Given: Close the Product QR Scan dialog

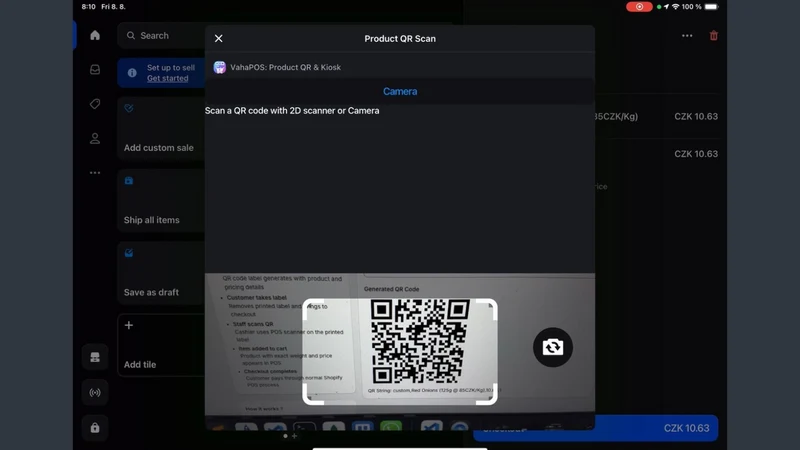Looking at the screenshot, I should pyautogui.click(x=218, y=39).
